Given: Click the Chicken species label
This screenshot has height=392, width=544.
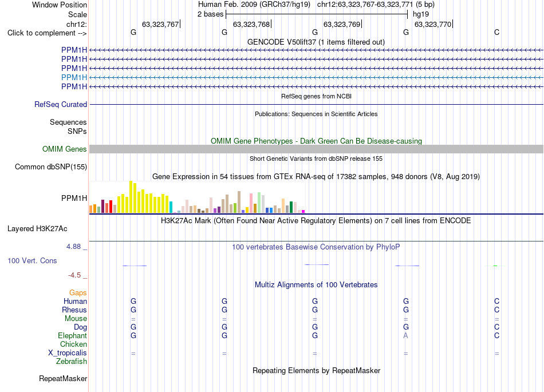Looking at the screenshot, I should tap(73, 344).
